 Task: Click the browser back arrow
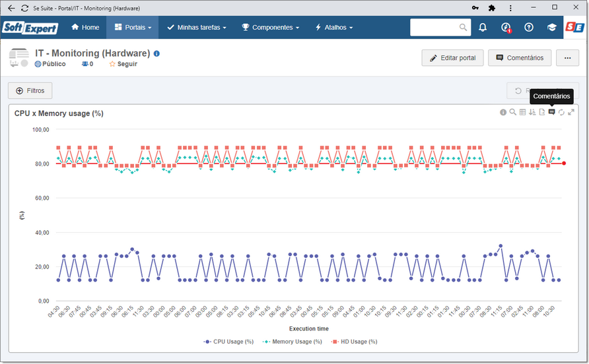(12, 8)
